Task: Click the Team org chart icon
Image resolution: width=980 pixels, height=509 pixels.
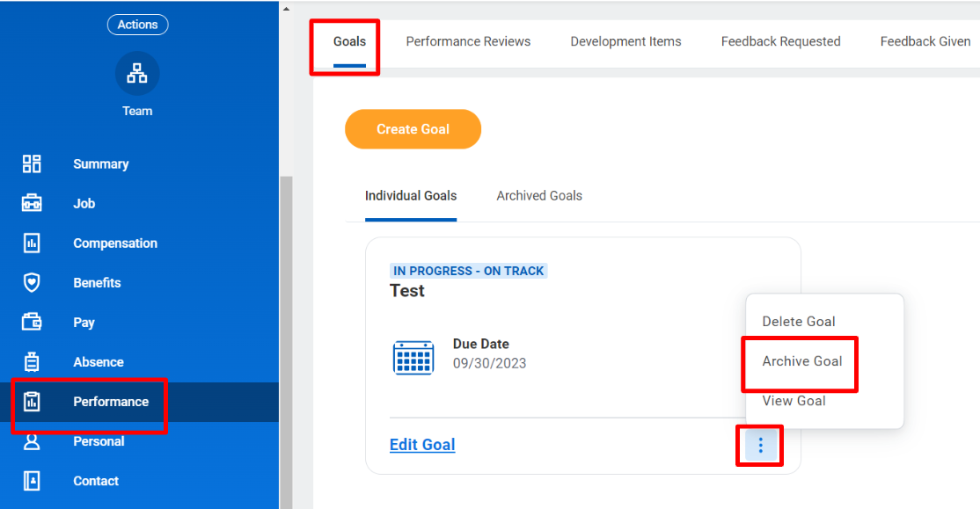Action: tap(136, 73)
